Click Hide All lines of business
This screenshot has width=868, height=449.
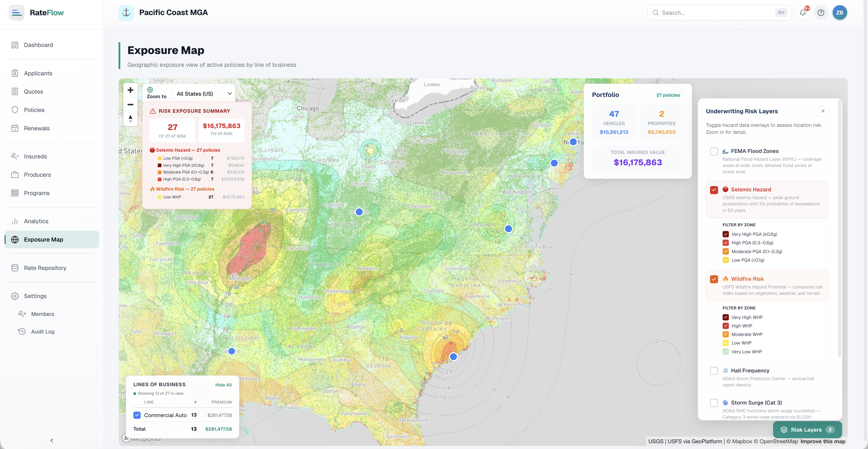click(223, 385)
